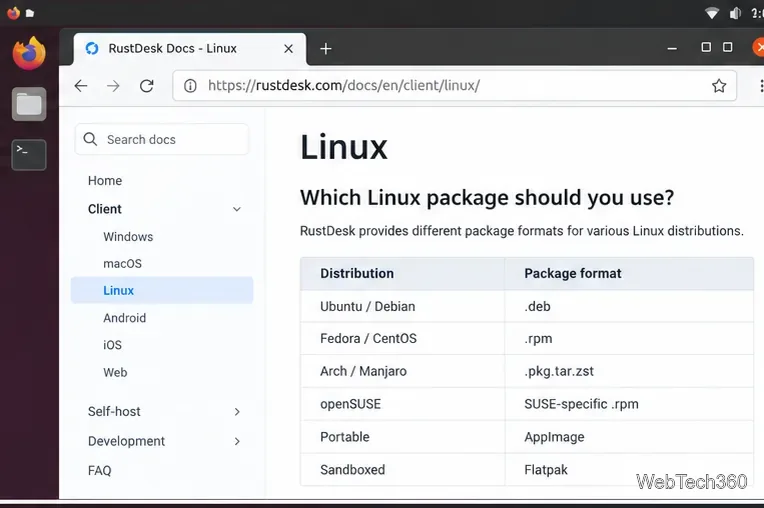Image resolution: width=764 pixels, height=508 pixels.
Task: Collapse the Client section chevron
Action: click(237, 209)
